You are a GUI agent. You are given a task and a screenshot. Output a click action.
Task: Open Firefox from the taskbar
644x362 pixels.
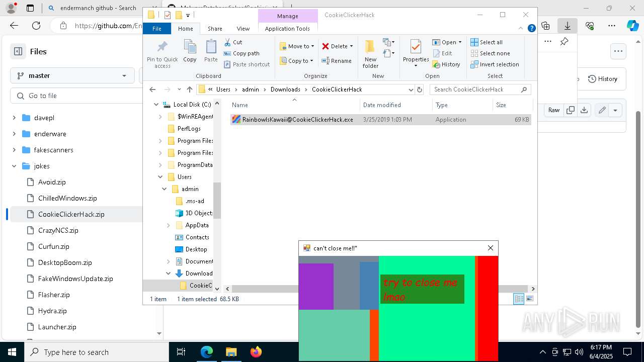point(256,352)
